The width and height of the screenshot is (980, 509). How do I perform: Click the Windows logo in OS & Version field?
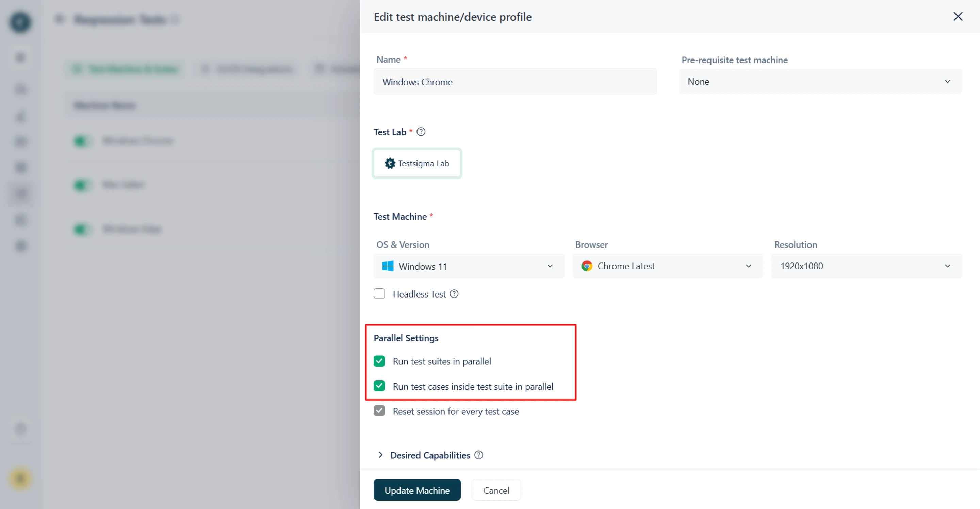click(x=388, y=266)
